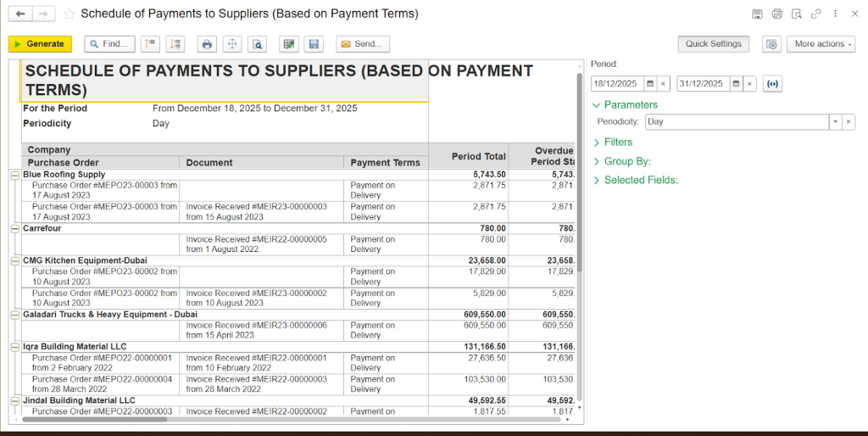Add report to favorites with star icon

pos(69,14)
